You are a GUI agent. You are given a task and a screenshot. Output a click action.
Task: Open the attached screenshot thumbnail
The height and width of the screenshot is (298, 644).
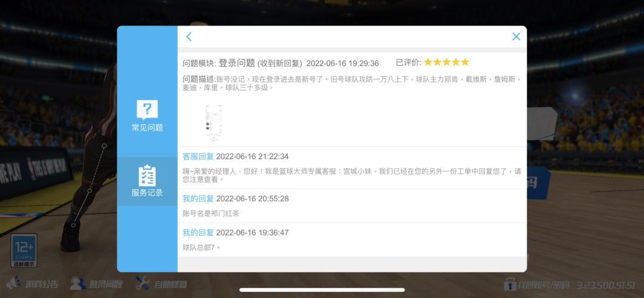[x=213, y=122]
